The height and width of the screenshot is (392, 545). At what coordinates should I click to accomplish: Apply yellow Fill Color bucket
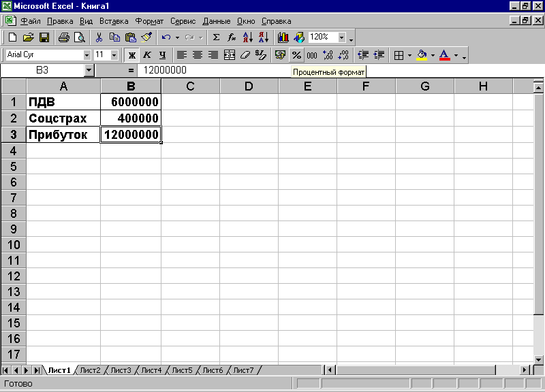[x=422, y=55]
